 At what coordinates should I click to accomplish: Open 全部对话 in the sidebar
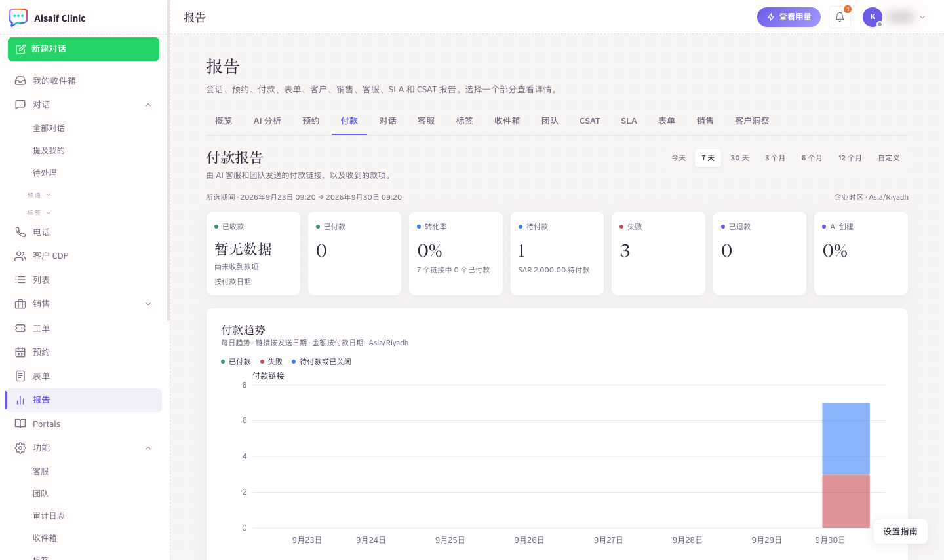click(x=49, y=128)
